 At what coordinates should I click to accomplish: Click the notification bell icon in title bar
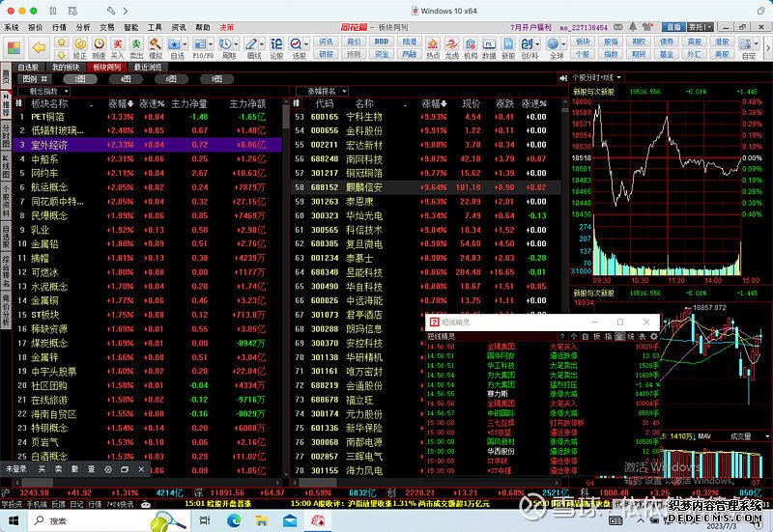pyautogui.click(x=633, y=27)
